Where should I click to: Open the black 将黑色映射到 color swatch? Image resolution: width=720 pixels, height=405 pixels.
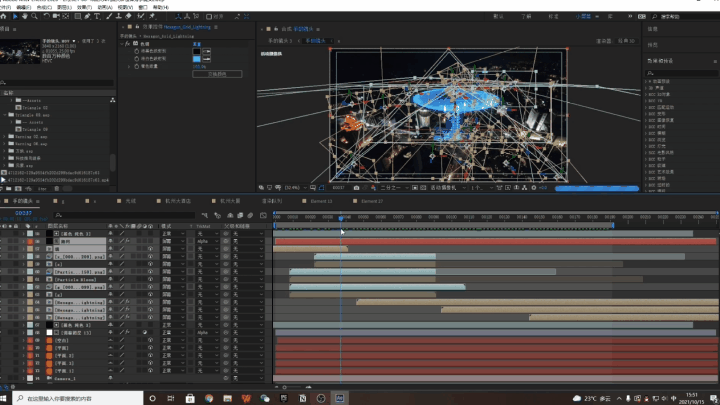tap(197, 51)
